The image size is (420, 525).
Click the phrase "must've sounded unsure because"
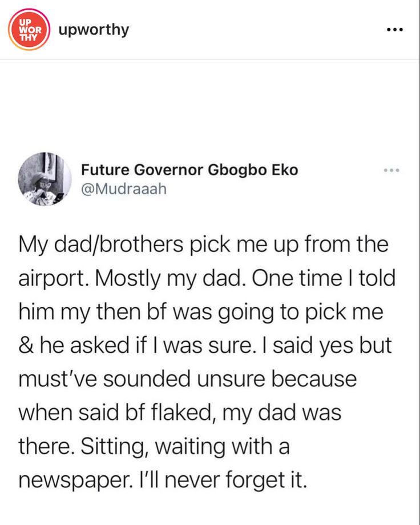click(x=188, y=379)
